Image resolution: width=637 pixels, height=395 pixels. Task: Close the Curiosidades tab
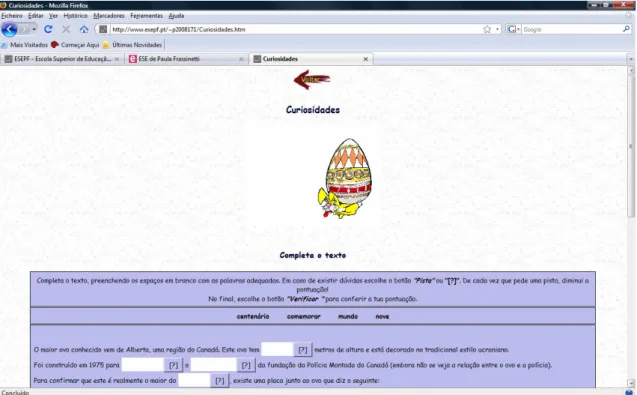tap(366, 59)
